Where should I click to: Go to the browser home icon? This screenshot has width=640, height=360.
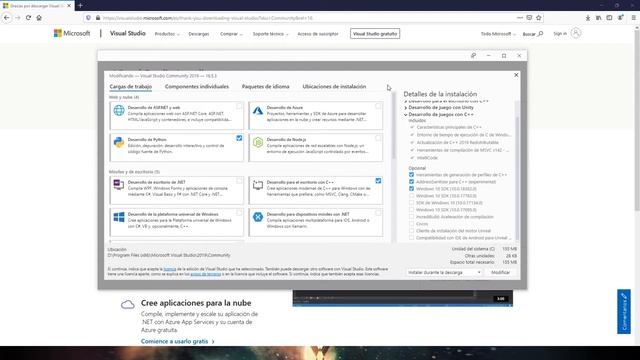click(x=39, y=18)
